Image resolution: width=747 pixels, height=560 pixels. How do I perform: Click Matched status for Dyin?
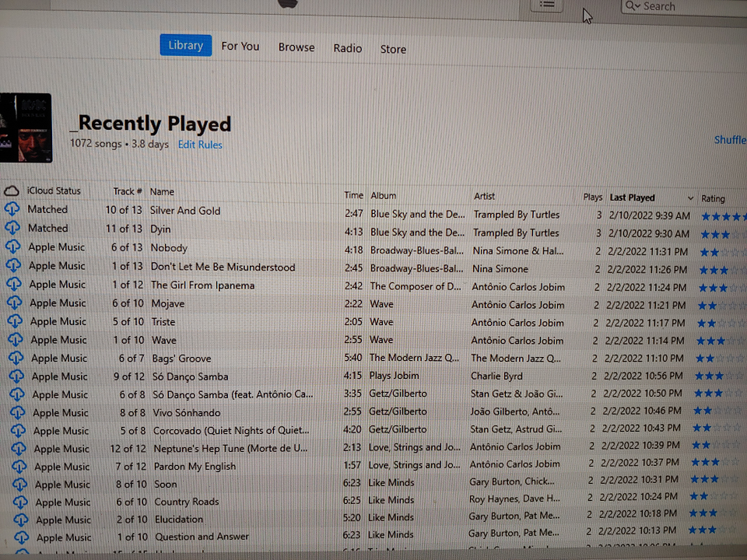47,228
